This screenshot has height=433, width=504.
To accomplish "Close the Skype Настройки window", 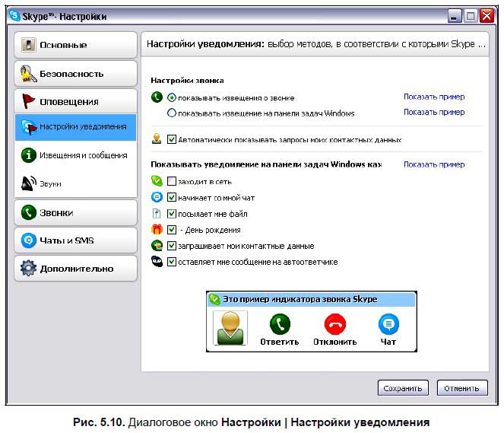I will click(x=487, y=15).
